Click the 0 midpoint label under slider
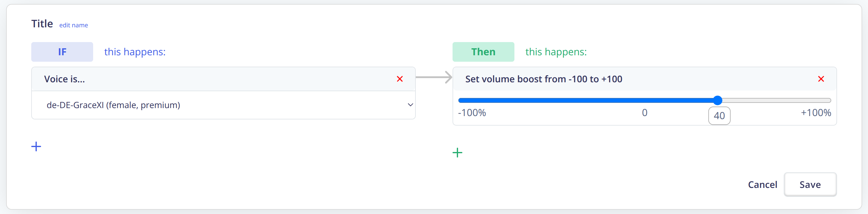868x214 pixels. tap(644, 113)
